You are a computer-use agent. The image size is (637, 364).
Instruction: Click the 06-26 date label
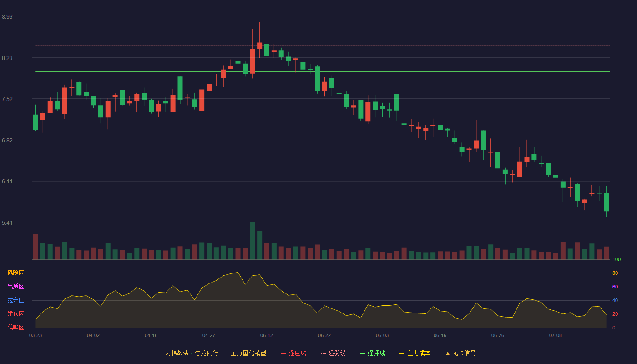(498, 335)
